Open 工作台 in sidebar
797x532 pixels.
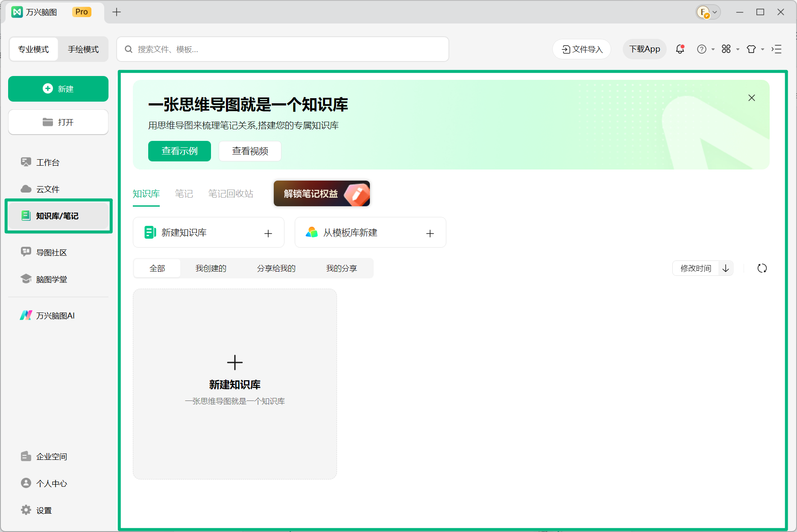click(x=58, y=162)
